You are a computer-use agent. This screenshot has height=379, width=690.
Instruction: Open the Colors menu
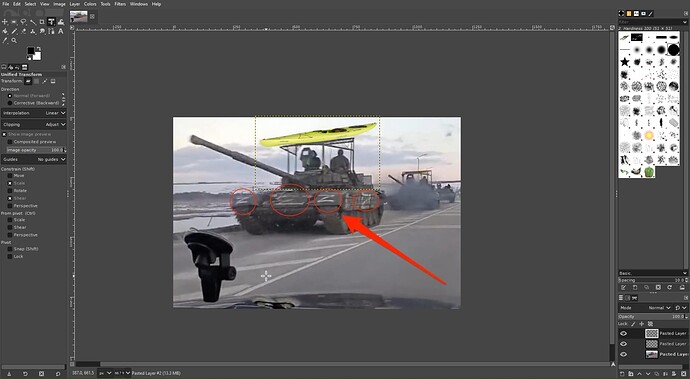click(x=90, y=4)
